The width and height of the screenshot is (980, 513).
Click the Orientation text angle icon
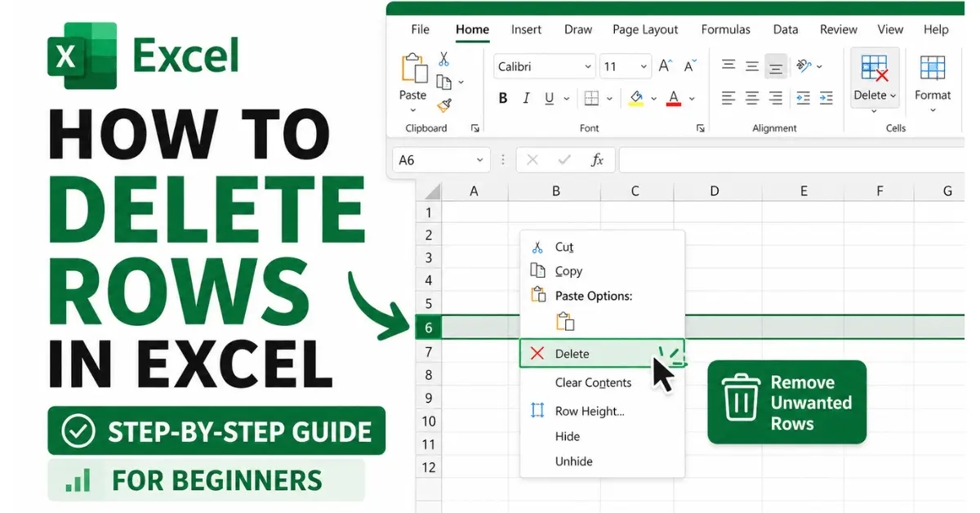pyautogui.click(x=804, y=66)
